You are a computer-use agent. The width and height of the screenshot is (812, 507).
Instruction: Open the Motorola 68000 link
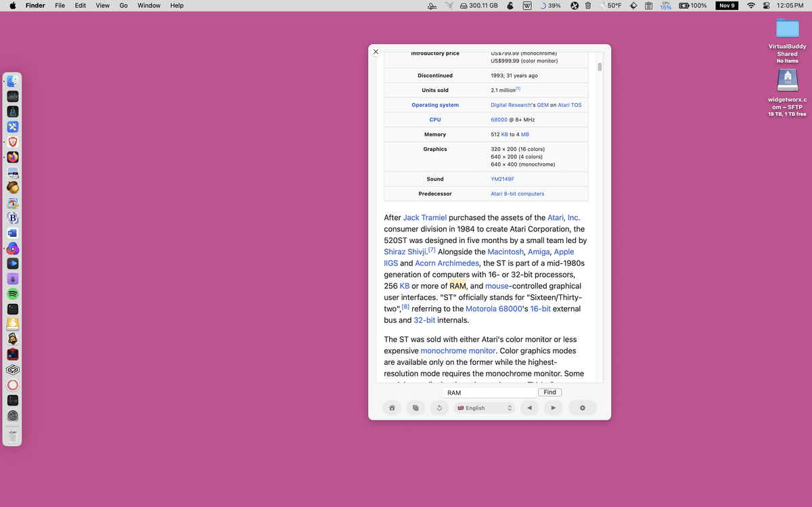[x=495, y=309]
